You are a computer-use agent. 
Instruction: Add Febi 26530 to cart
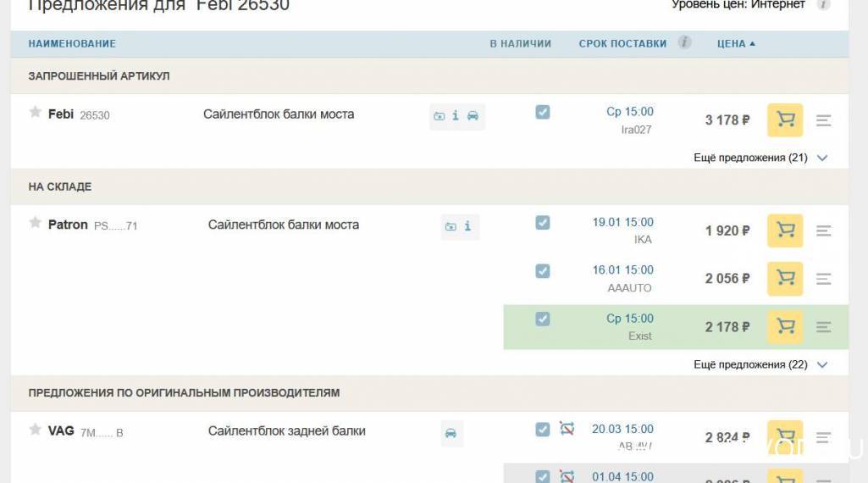pos(785,120)
